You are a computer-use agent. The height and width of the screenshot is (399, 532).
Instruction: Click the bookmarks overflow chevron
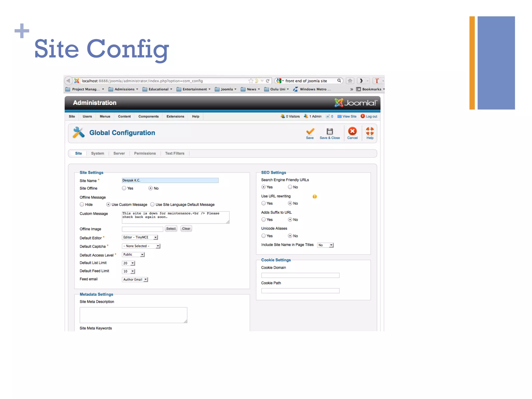coord(351,89)
